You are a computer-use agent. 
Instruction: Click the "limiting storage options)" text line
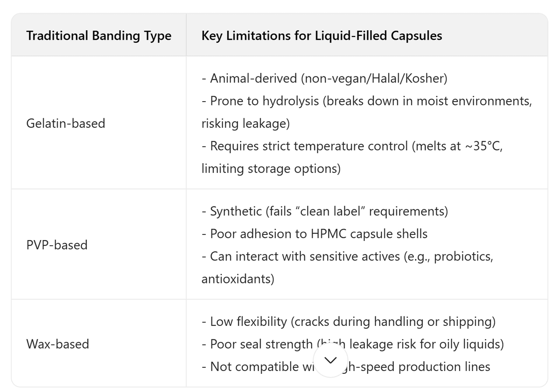(271, 168)
